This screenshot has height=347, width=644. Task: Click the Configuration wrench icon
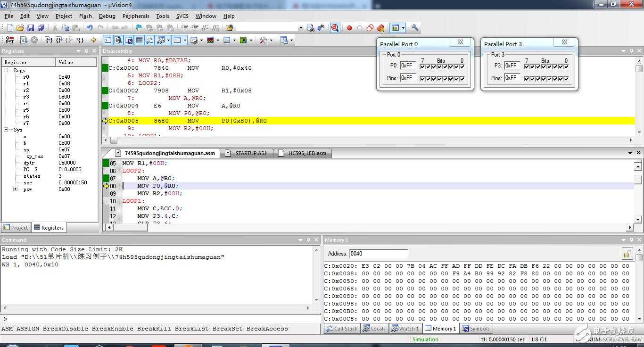tap(415, 28)
